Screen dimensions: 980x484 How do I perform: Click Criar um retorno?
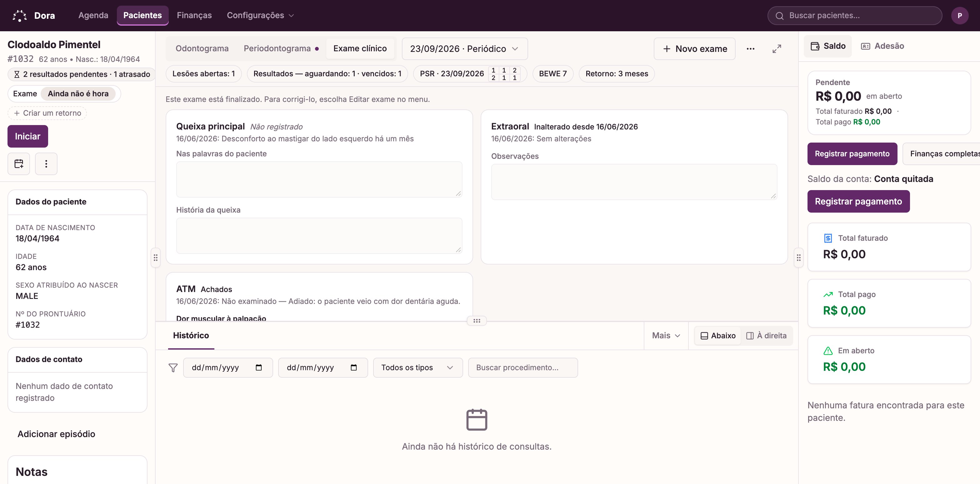pyautogui.click(x=47, y=113)
